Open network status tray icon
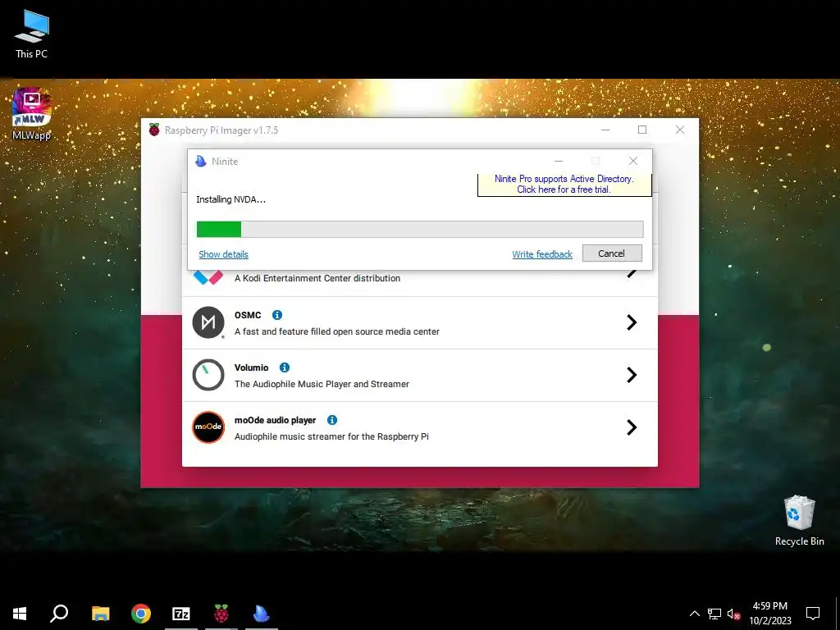 pyautogui.click(x=714, y=614)
